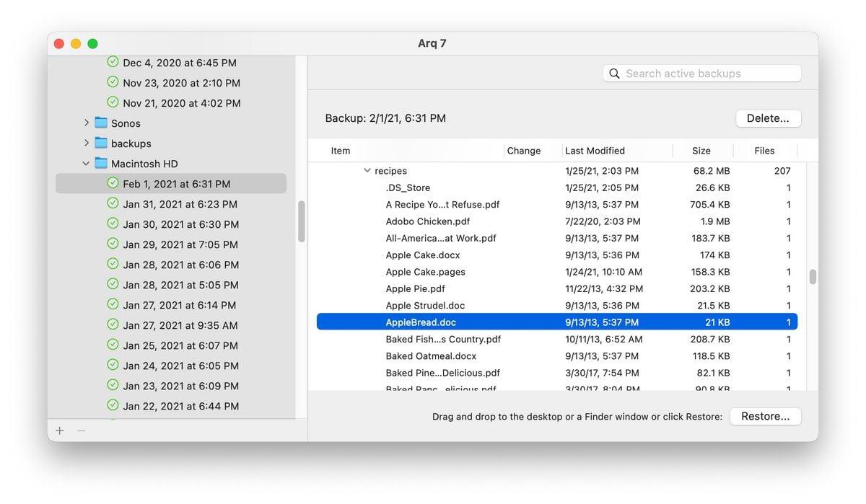Viewport: 866px width, 504px height.
Task: Sort by the Item column header
Action: pos(341,151)
